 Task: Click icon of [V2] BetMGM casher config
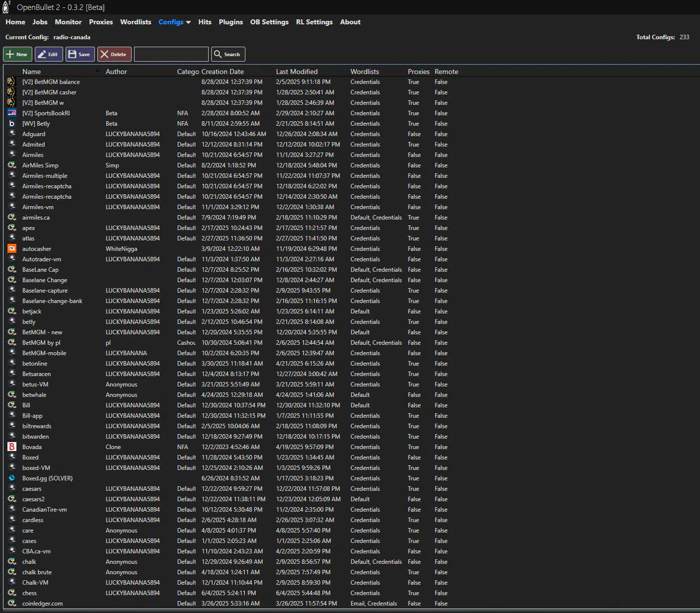tap(11, 92)
